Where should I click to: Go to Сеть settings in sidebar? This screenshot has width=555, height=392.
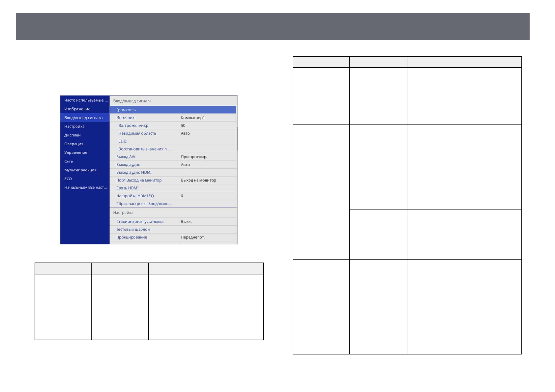click(69, 161)
